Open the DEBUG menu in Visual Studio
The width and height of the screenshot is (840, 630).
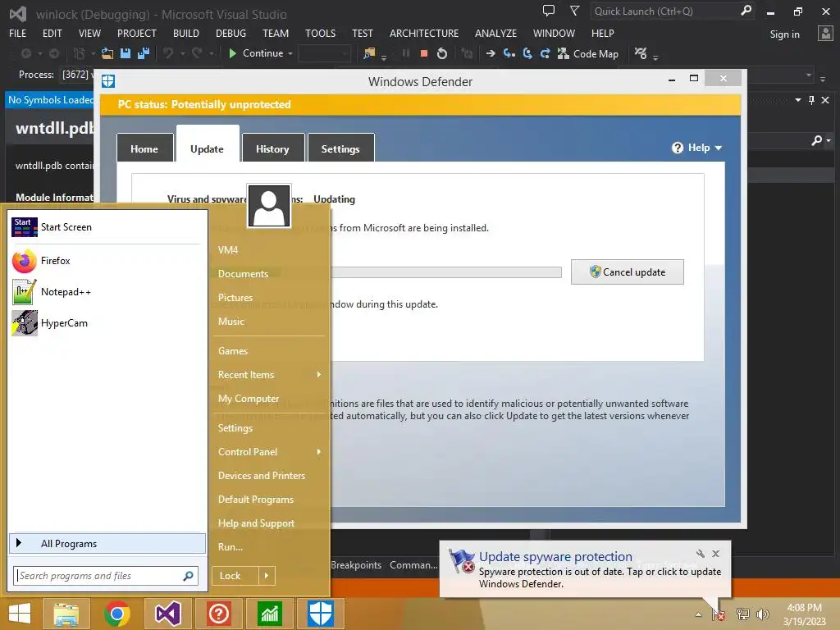click(x=231, y=33)
